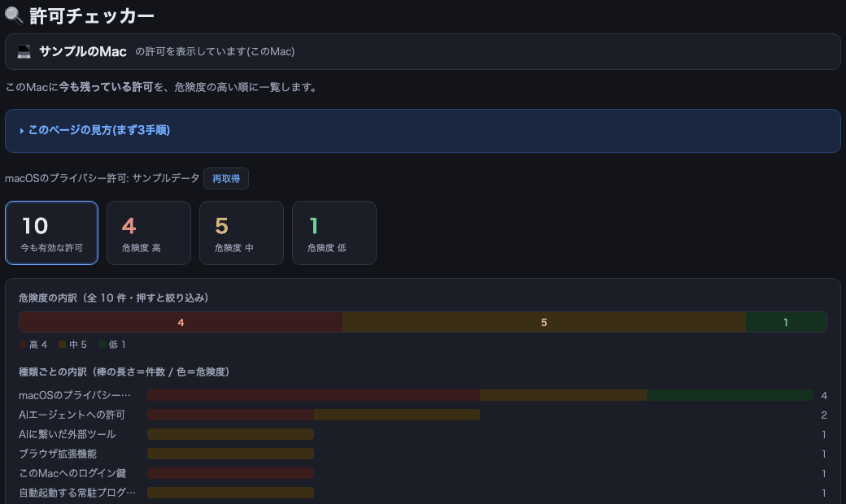Click the 再取得 button
The height and width of the screenshot is (504, 846).
(226, 178)
